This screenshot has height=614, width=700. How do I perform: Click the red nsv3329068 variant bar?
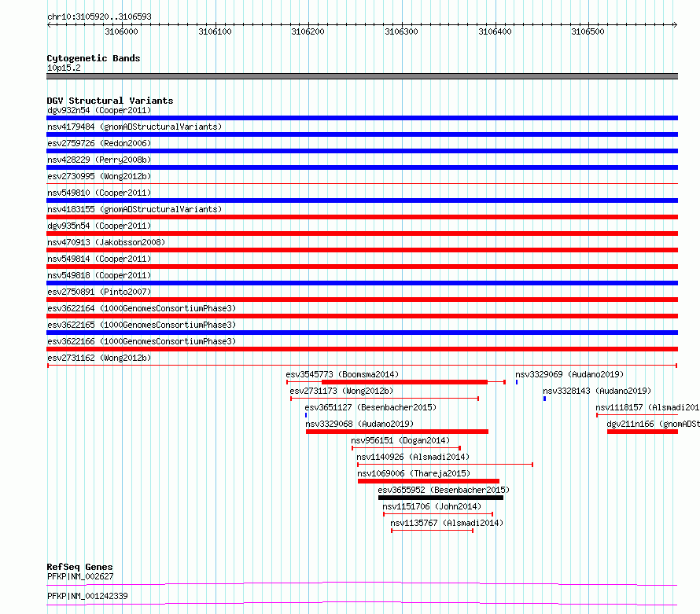click(x=397, y=432)
